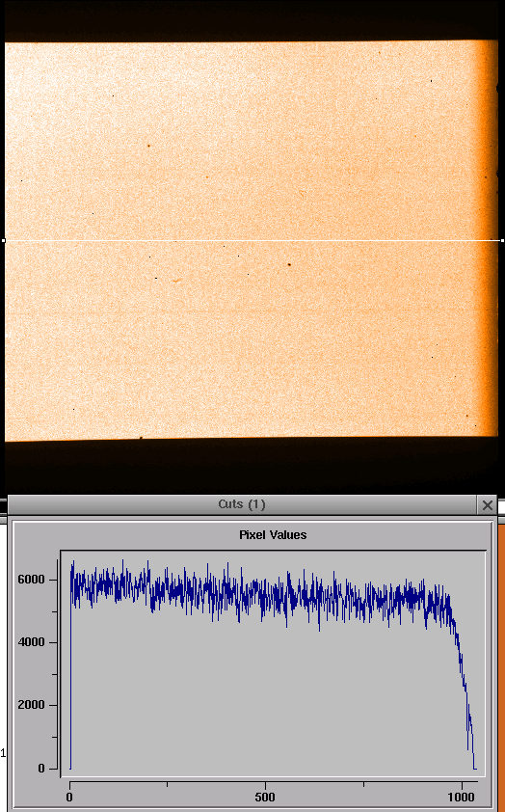Click the dark blemish on the bottom illuminated edge
Image resolution: width=505 pixels, height=812 pixels.
(x=141, y=438)
